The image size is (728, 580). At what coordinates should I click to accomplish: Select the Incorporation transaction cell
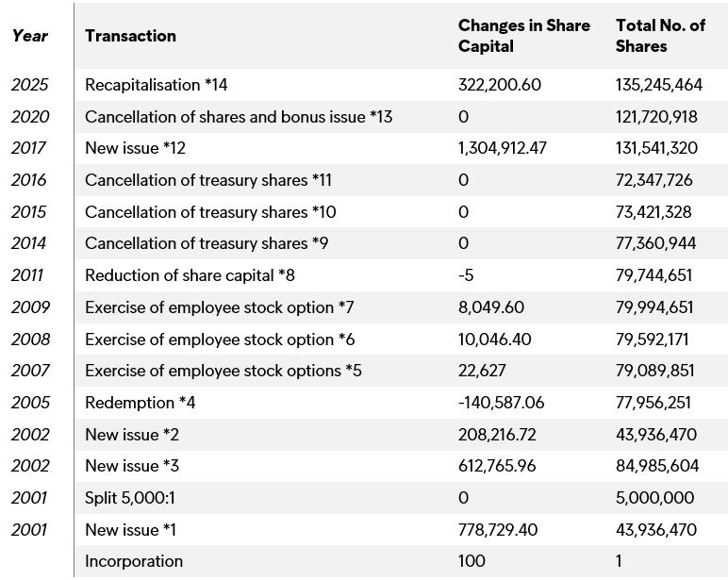(134, 561)
